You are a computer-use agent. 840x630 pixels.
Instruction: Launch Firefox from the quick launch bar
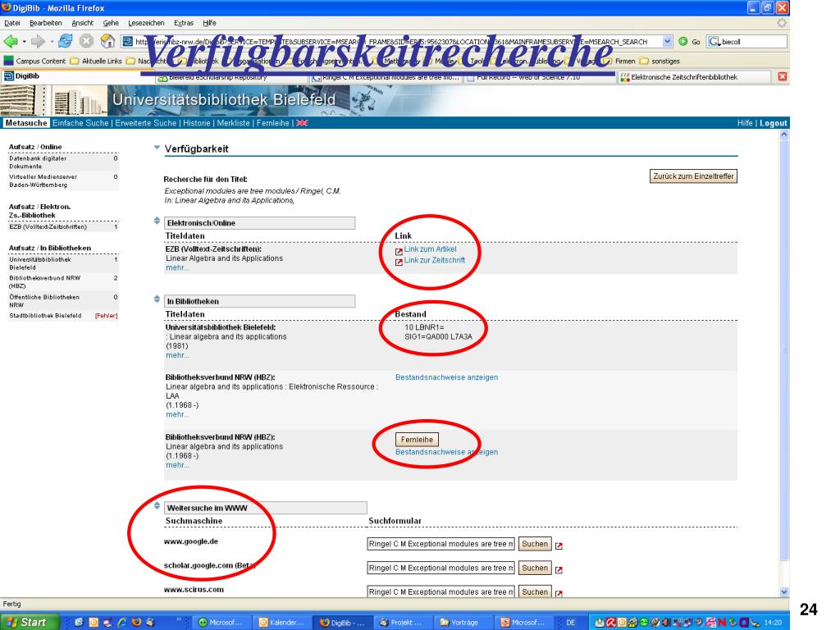(136, 622)
